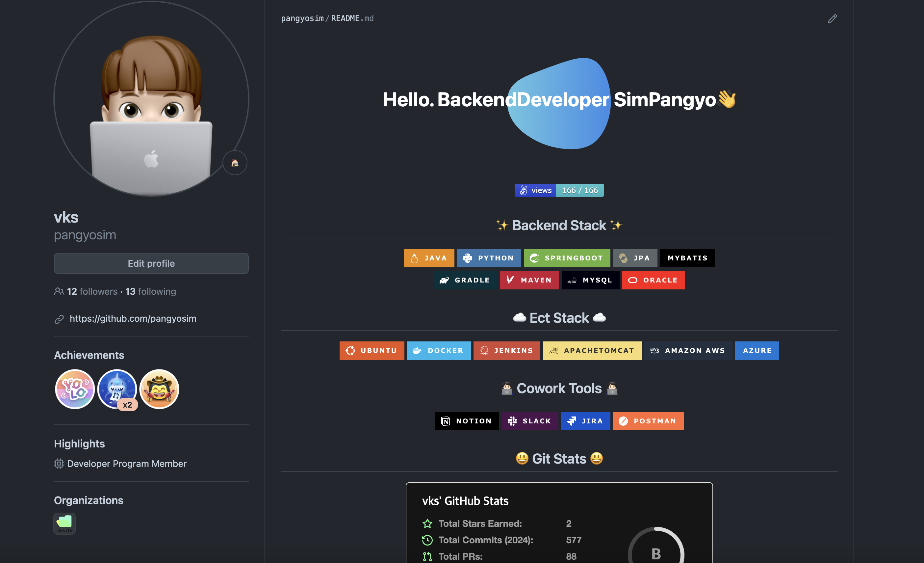This screenshot has height=563, width=924.
Task: Click the Edit profile button
Action: pos(151,263)
